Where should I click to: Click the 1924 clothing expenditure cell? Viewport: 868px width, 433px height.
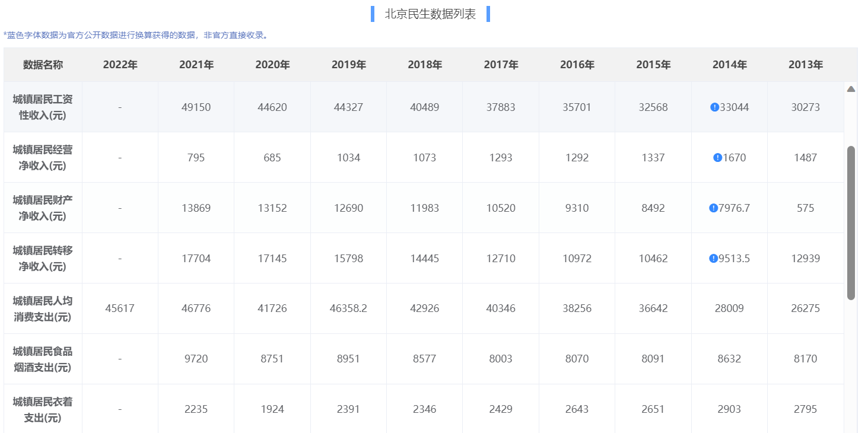(272, 409)
